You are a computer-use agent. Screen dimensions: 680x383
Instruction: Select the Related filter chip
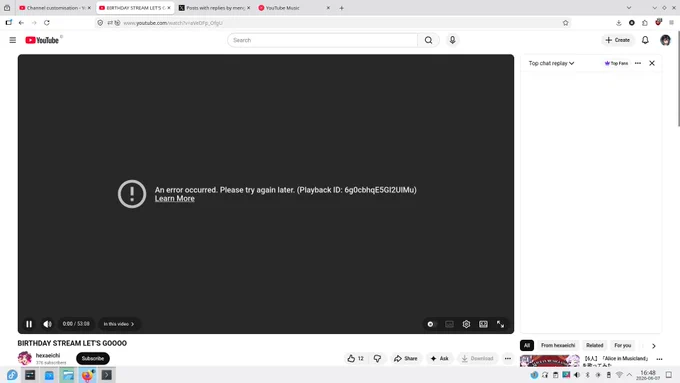[x=595, y=345]
